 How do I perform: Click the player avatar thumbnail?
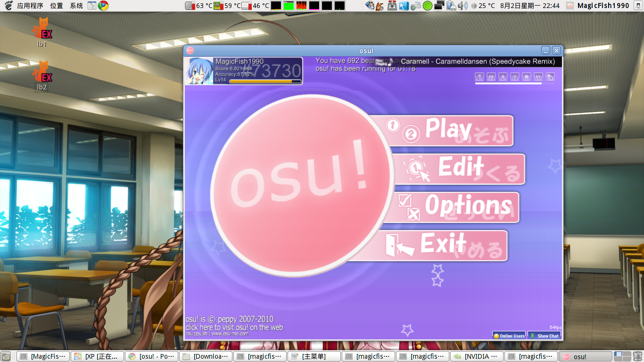click(x=199, y=71)
